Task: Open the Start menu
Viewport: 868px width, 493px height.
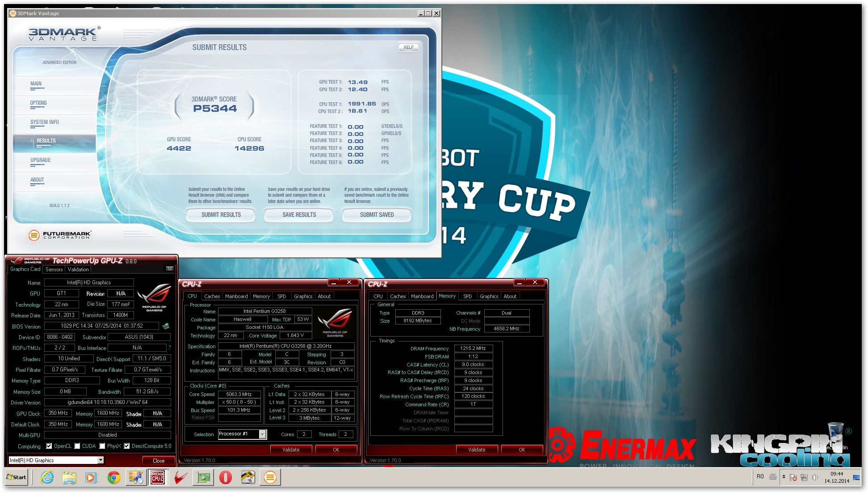Action: 16,477
